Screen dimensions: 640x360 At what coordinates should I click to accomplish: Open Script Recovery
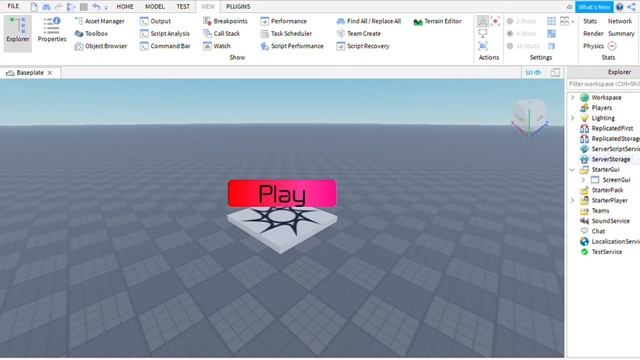tap(362, 46)
